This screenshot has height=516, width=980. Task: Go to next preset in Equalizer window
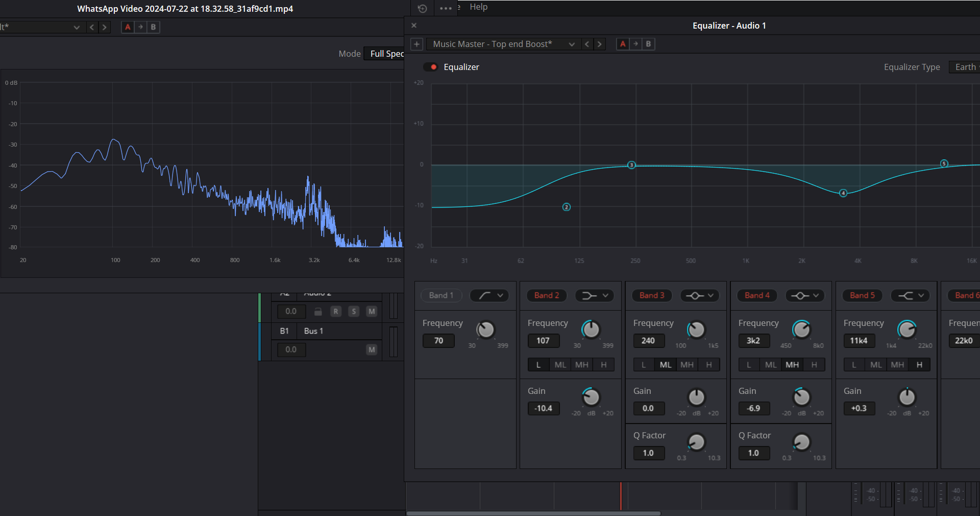(600, 44)
